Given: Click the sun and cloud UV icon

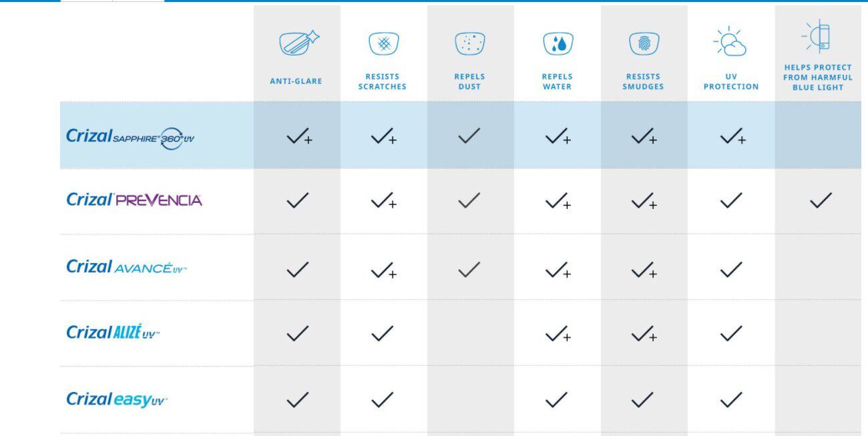Looking at the screenshot, I should (x=730, y=42).
